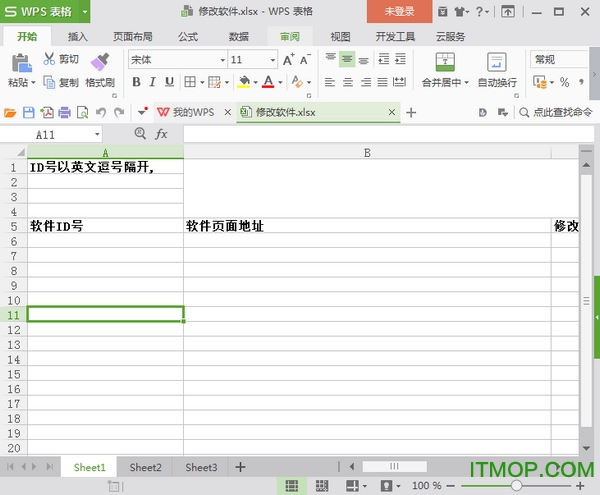
Task: Open the 页面布局 ribbon tab
Action: click(x=133, y=37)
